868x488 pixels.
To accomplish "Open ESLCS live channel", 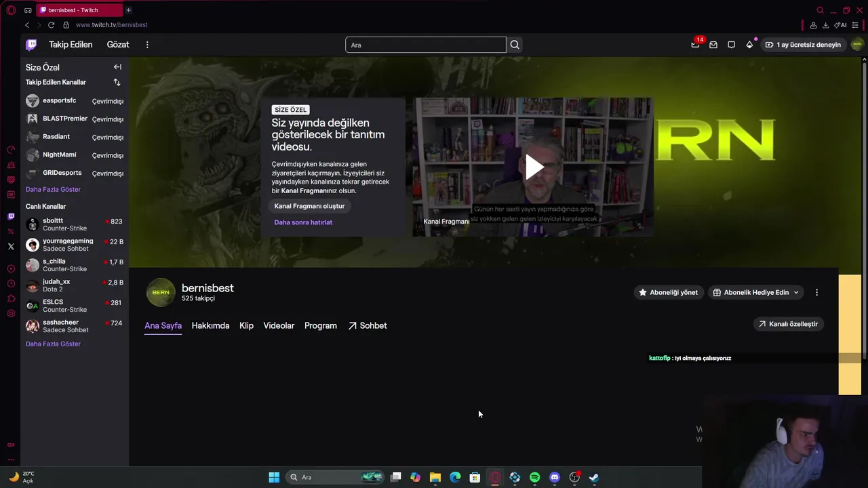I will pos(75,306).
